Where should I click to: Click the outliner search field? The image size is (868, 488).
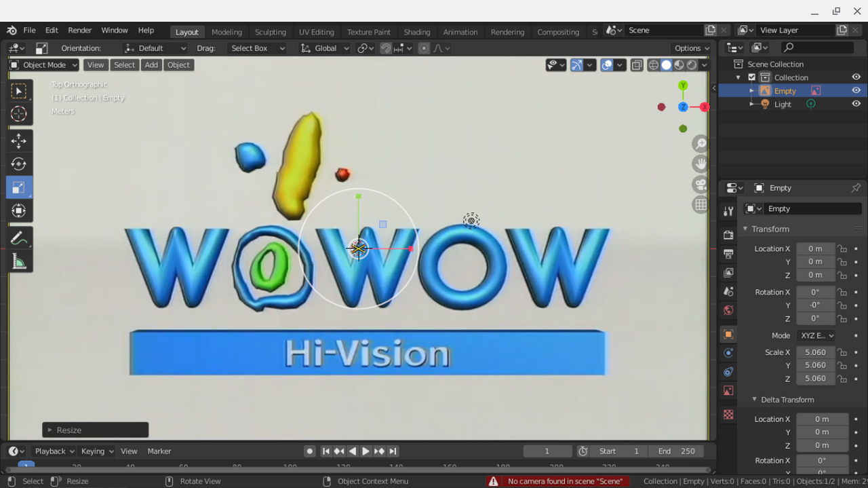click(x=818, y=48)
